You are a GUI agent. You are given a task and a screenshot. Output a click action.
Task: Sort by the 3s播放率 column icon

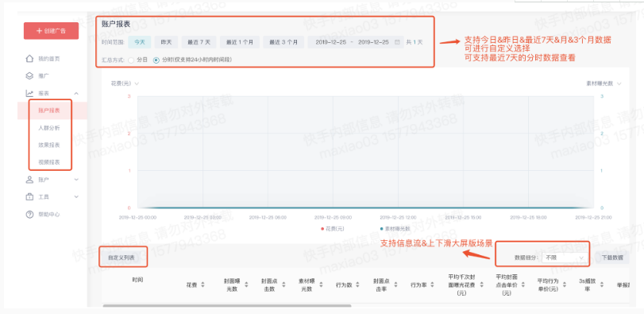coord(602,285)
